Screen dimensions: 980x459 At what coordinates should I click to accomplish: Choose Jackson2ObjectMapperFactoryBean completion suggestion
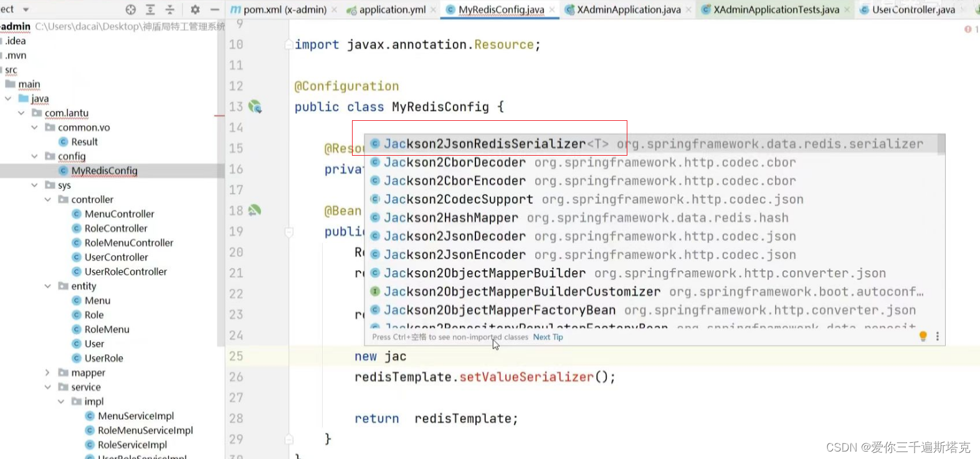pos(651,310)
